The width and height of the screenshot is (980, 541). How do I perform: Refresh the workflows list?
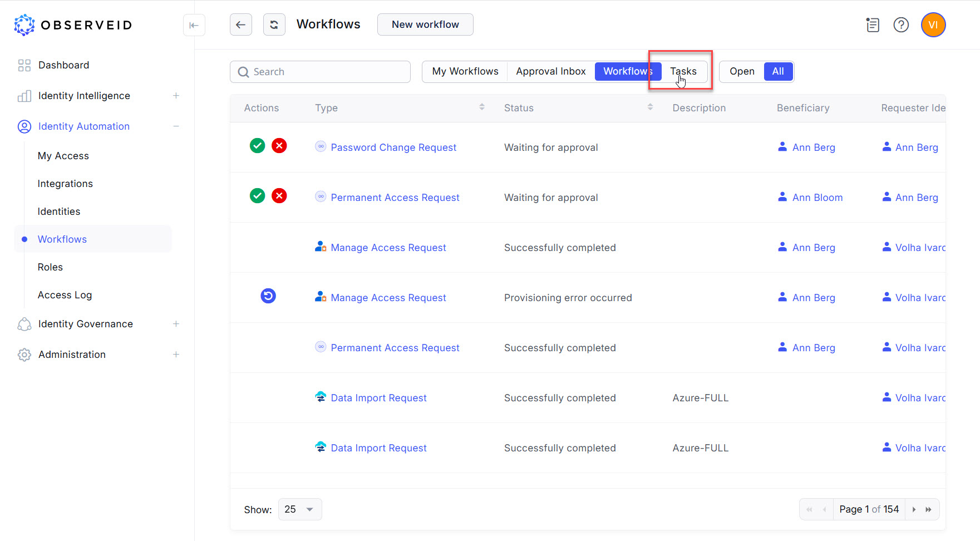(x=274, y=24)
